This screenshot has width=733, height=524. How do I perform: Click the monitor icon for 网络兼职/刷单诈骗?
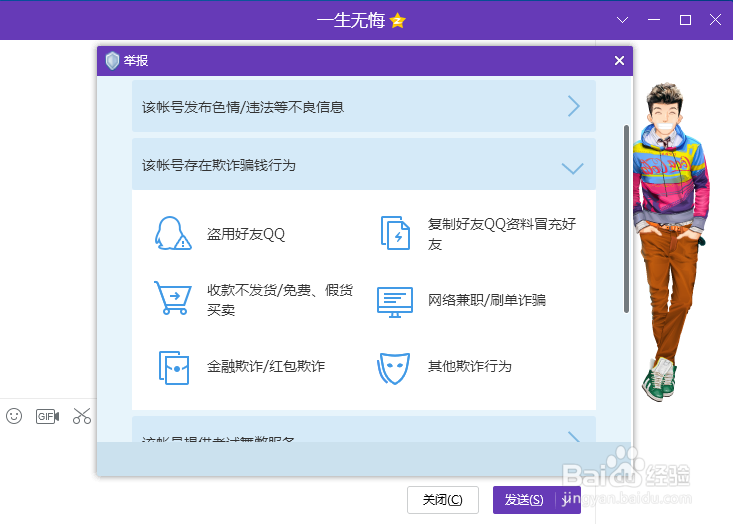click(x=395, y=302)
